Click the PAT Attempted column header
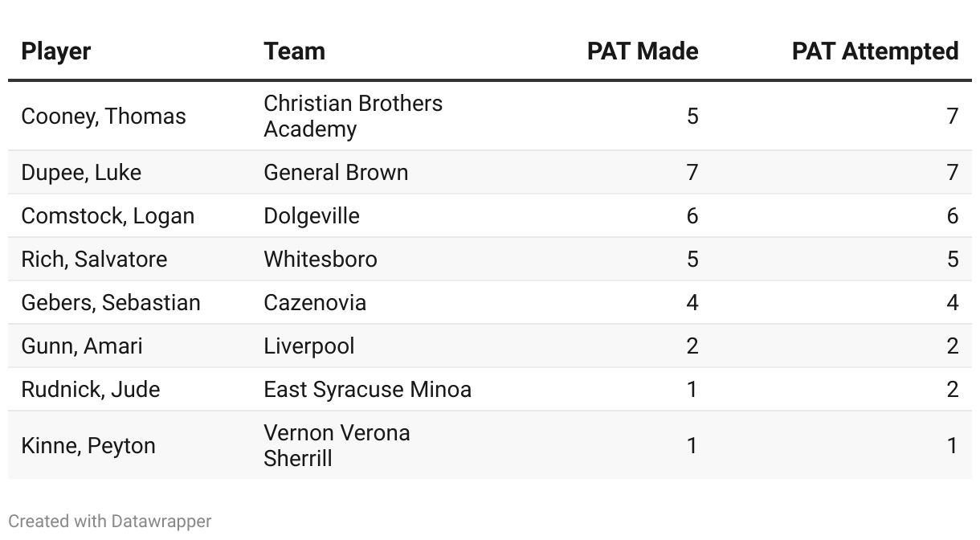 (x=875, y=51)
